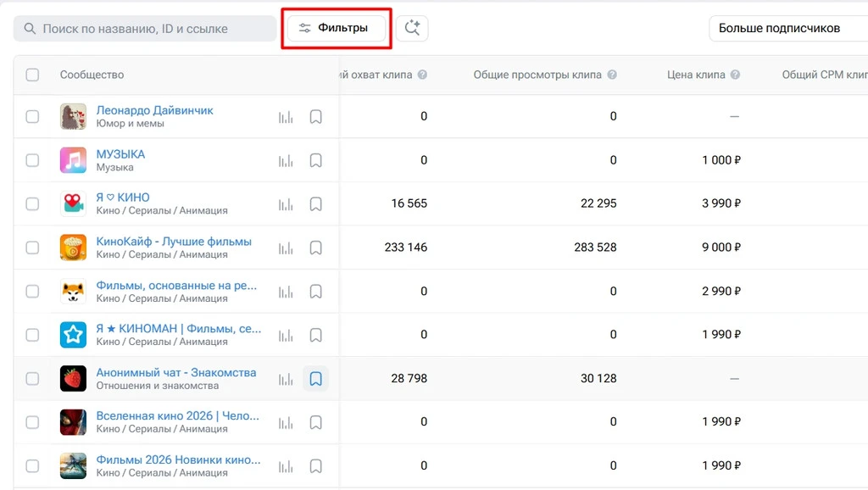
Task: Open the Фильтры panel
Action: [x=336, y=28]
